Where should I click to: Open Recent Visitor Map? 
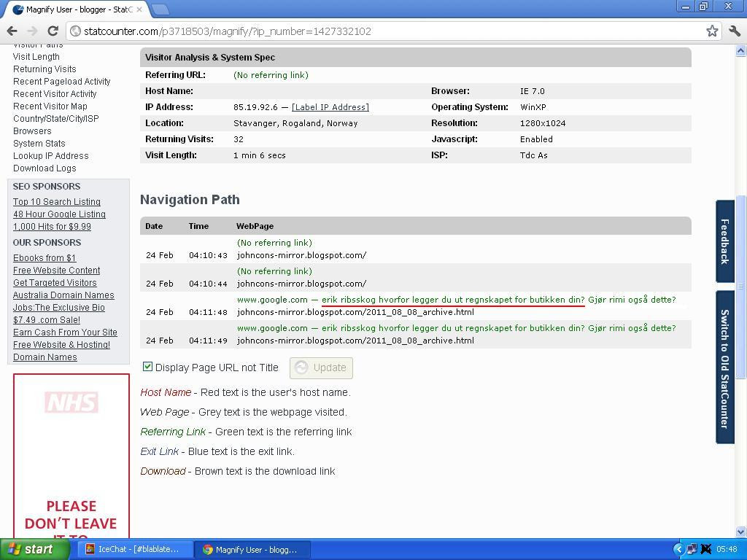pyautogui.click(x=50, y=106)
